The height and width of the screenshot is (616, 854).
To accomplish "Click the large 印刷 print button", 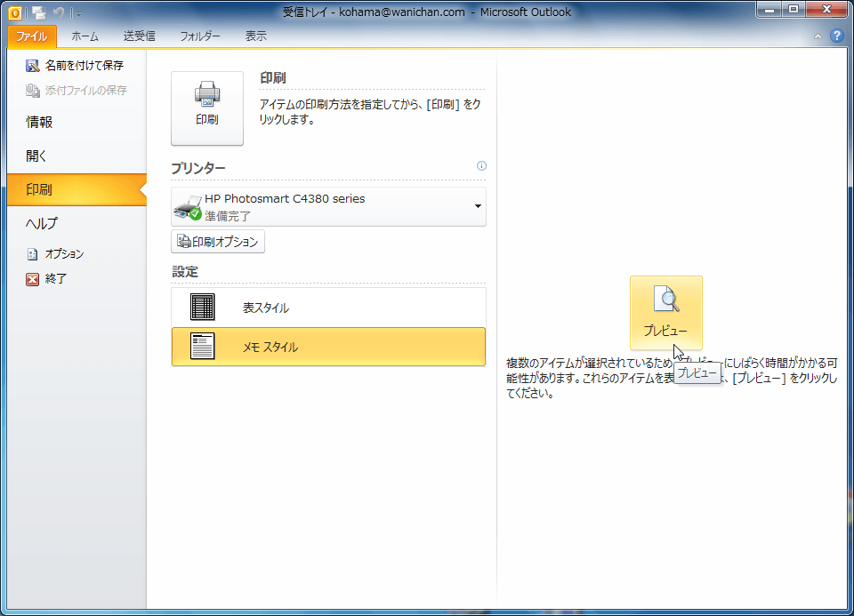I will click(x=207, y=108).
